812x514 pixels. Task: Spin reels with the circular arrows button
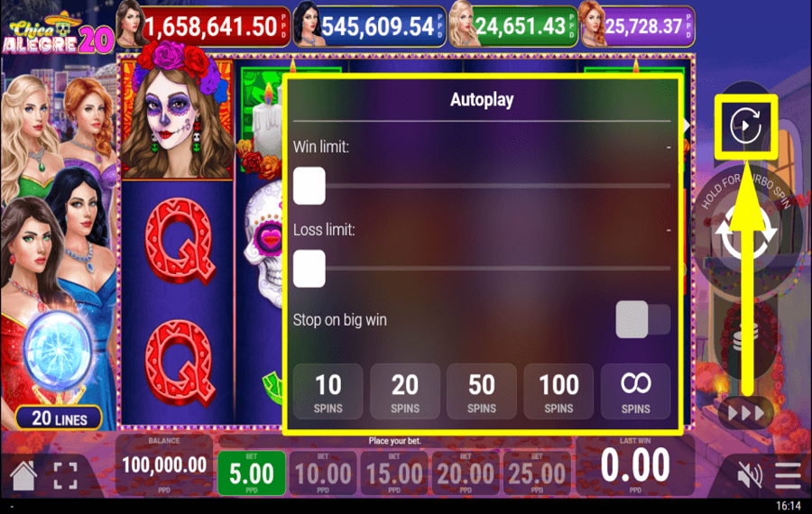[746, 234]
